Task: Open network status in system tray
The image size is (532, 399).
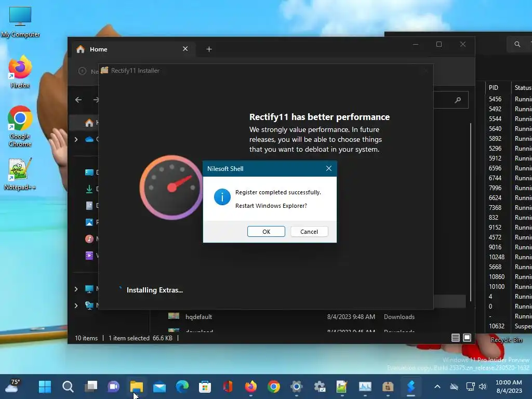Action: 470,387
